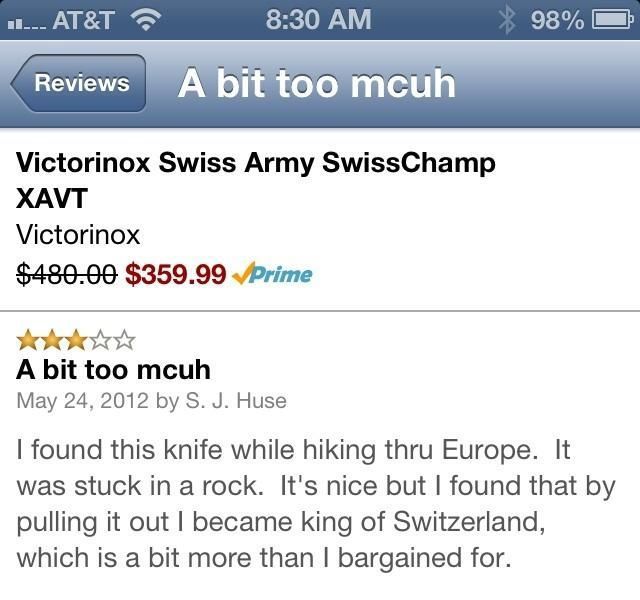The image size is (640, 600).
Task: Tap the $359.99 sale price
Action: pos(176,274)
